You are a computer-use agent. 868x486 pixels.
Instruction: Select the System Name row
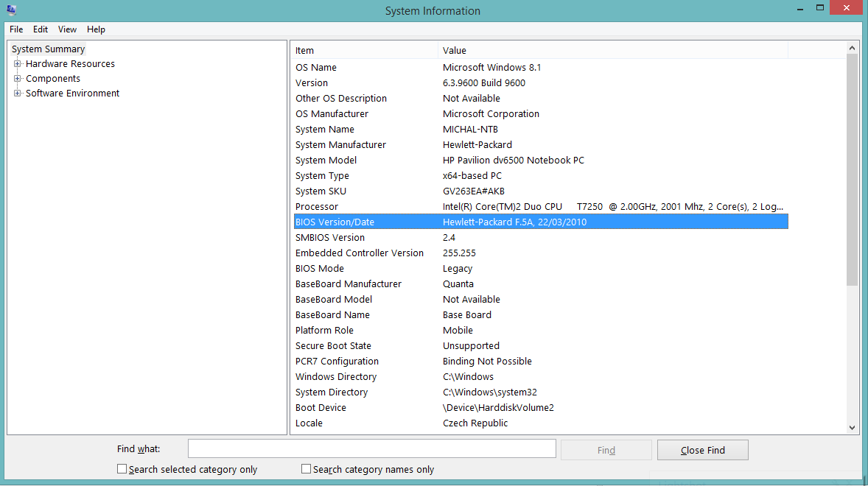[541, 130]
